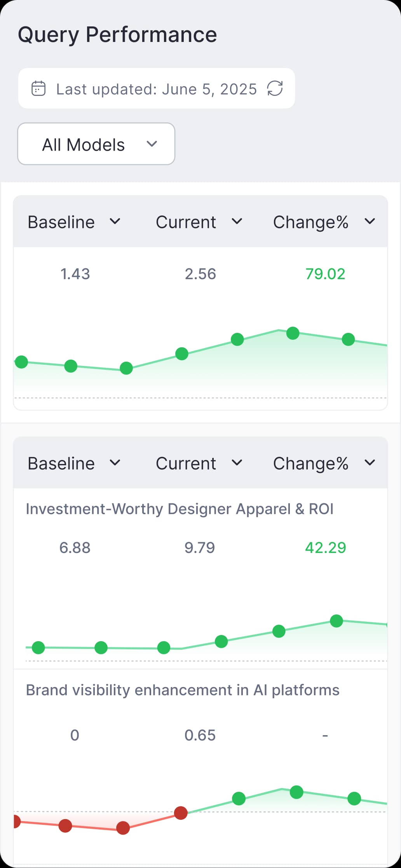Click the 79.02 change percentage value
The width and height of the screenshot is (401, 868).
coord(325,274)
